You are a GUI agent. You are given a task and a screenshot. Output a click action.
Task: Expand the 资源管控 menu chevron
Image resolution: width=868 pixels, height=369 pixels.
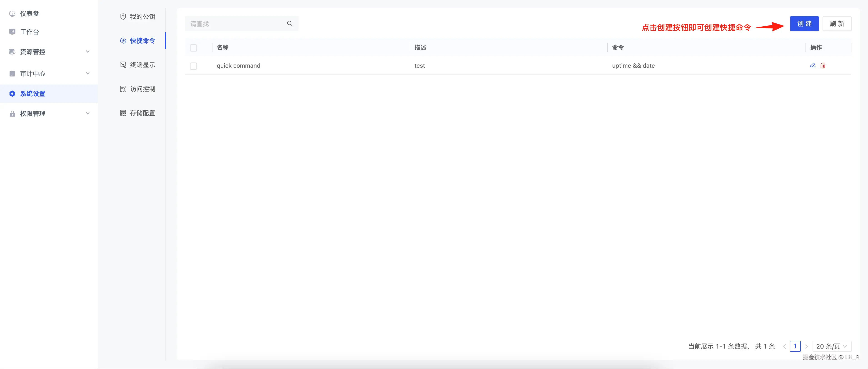click(88, 52)
